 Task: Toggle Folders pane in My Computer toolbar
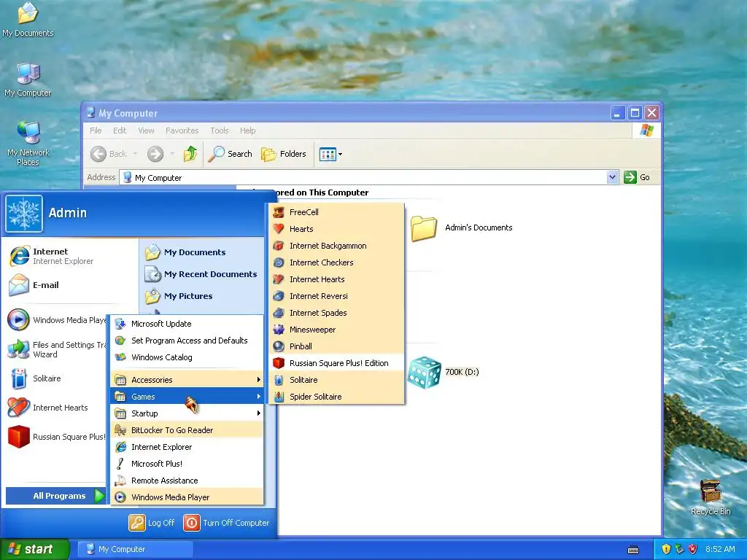point(284,154)
